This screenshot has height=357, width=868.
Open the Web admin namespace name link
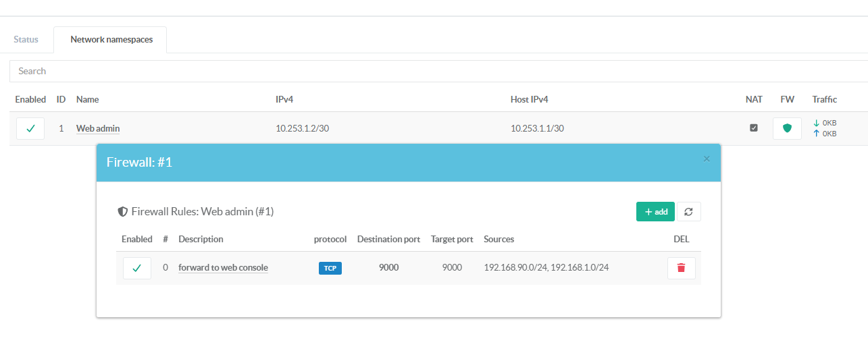click(98, 128)
